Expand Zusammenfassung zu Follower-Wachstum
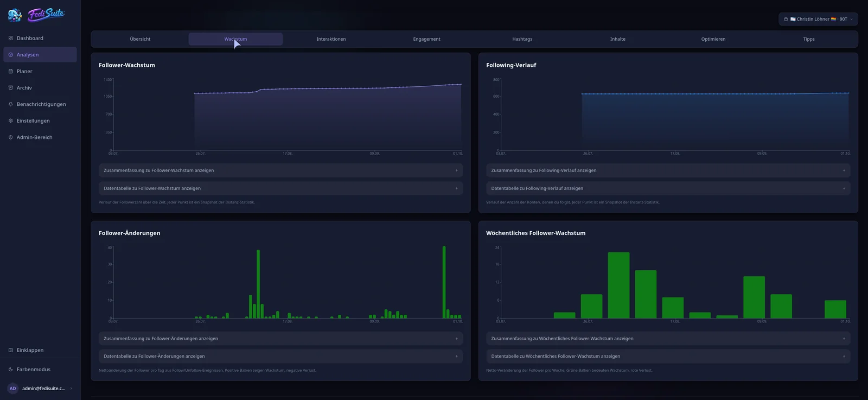 pyautogui.click(x=280, y=170)
